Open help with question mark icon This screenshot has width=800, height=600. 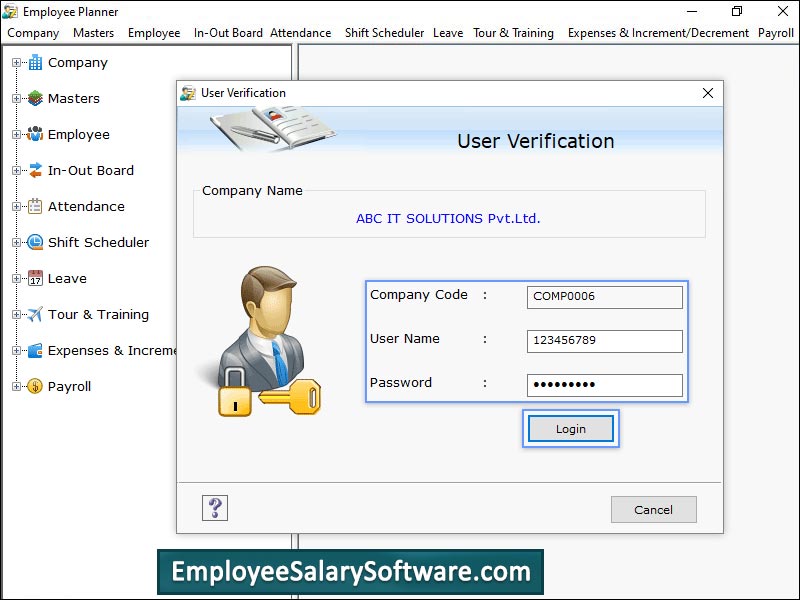(x=215, y=508)
